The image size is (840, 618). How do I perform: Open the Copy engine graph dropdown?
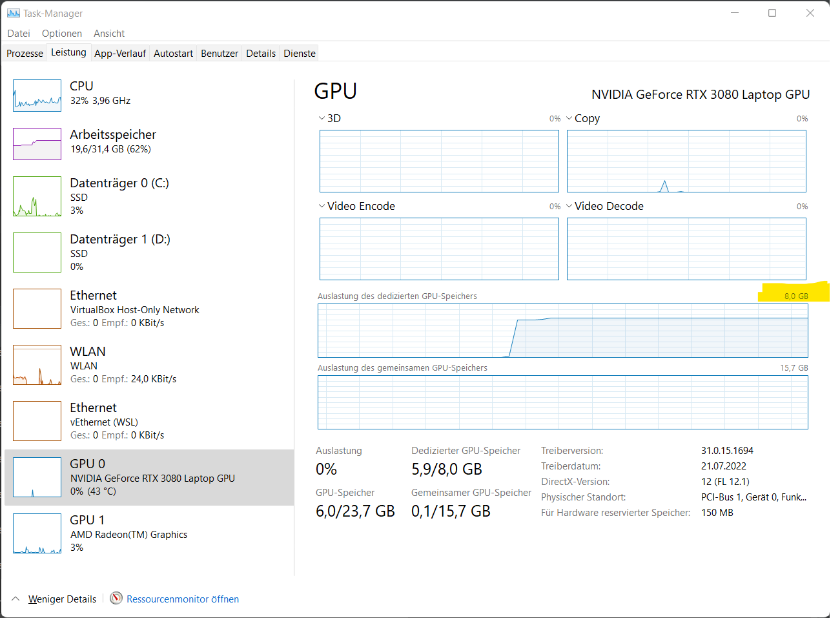tap(569, 118)
